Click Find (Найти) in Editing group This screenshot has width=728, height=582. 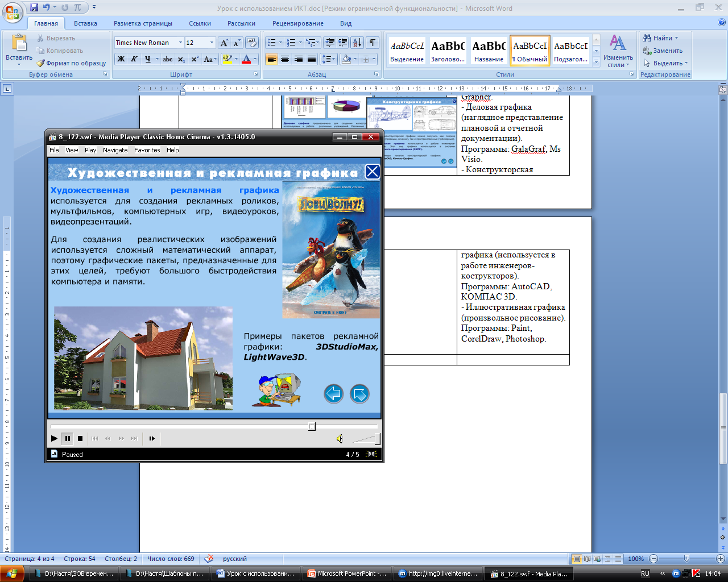tap(660, 38)
